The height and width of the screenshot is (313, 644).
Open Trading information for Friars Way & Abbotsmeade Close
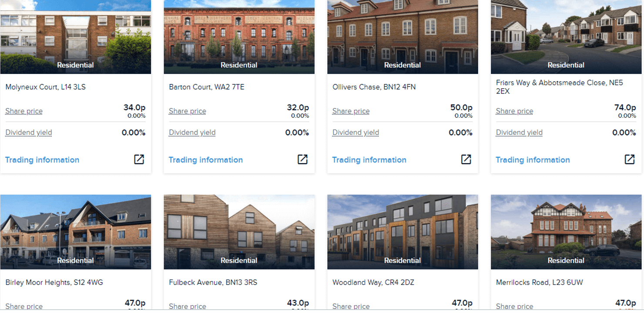coord(533,160)
